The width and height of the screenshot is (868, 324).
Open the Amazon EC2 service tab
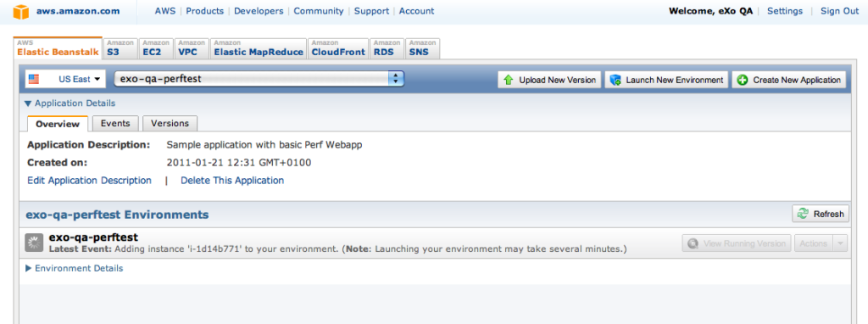pyautogui.click(x=156, y=48)
